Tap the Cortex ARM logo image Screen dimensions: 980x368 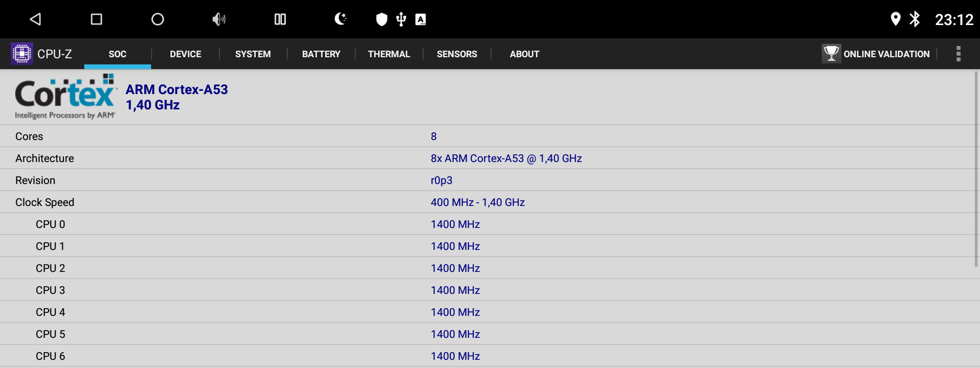click(66, 97)
